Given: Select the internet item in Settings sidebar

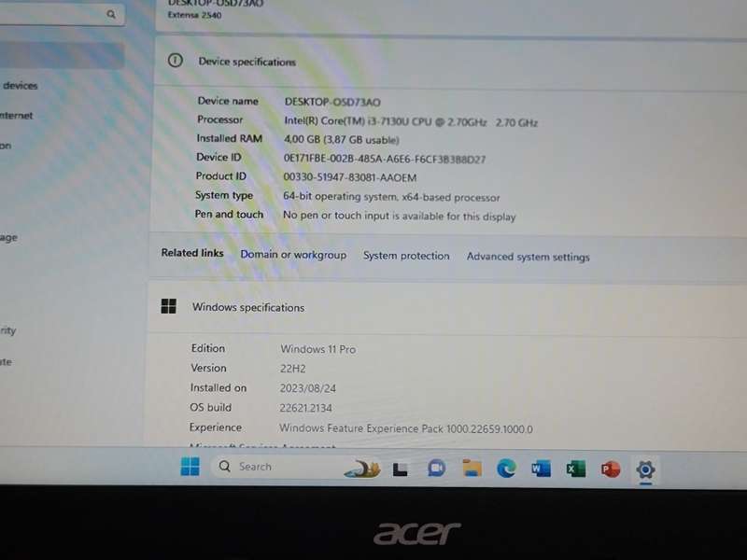Looking at the screenshot, I should coord(16,115).
